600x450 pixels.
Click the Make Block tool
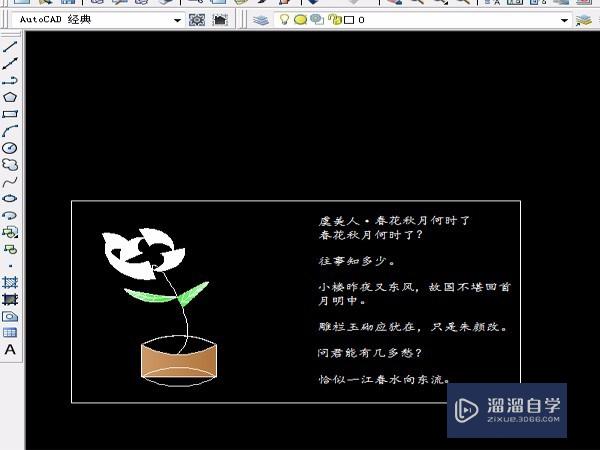pos(10,249)
